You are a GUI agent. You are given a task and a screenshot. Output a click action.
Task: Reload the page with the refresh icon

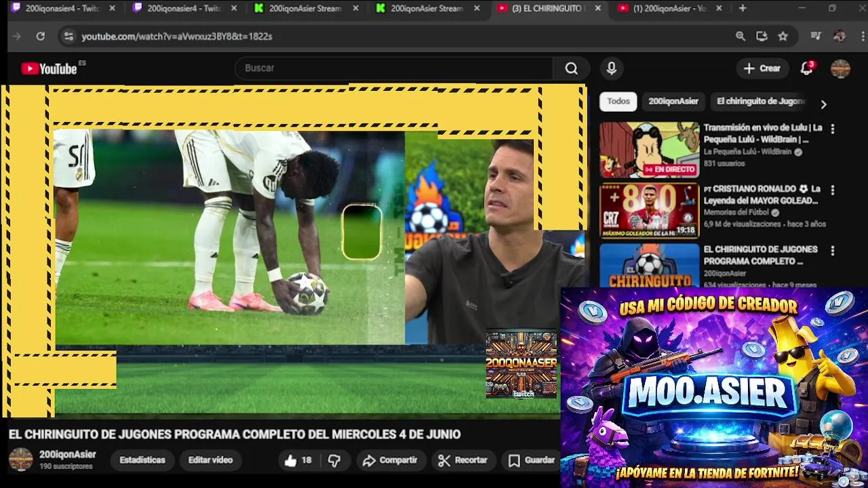(x=41, y=37)
